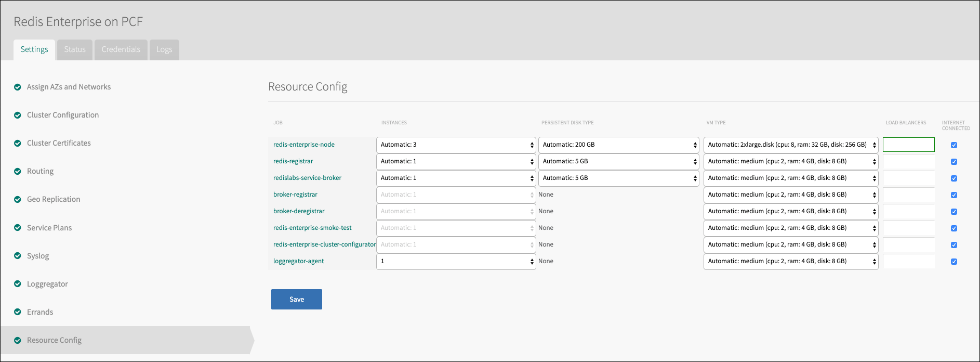The height and width of the screenshot is (362, 980).
Task: Click the green check icon beside Geo Replication
Action: pos(18,200)
